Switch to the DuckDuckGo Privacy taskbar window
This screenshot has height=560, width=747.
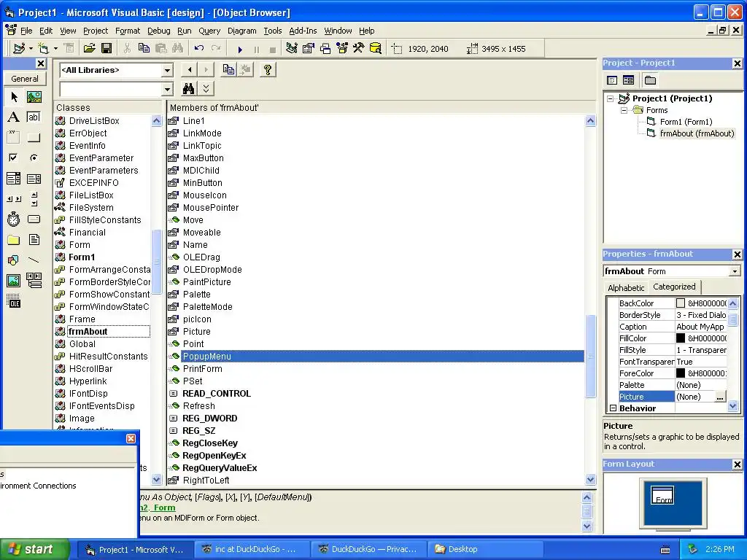click(x=368, y=550)
